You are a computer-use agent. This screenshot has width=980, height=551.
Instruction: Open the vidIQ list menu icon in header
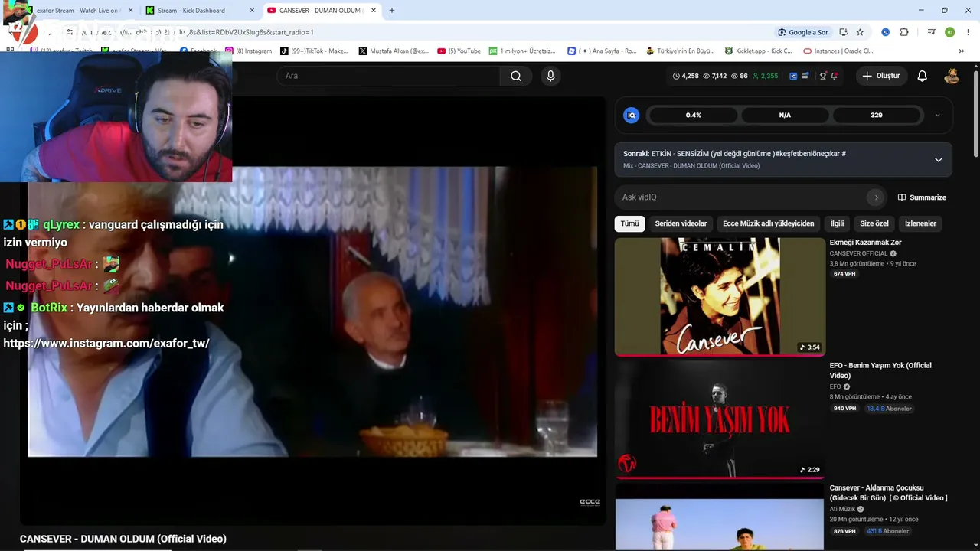(x=805, y=76)
